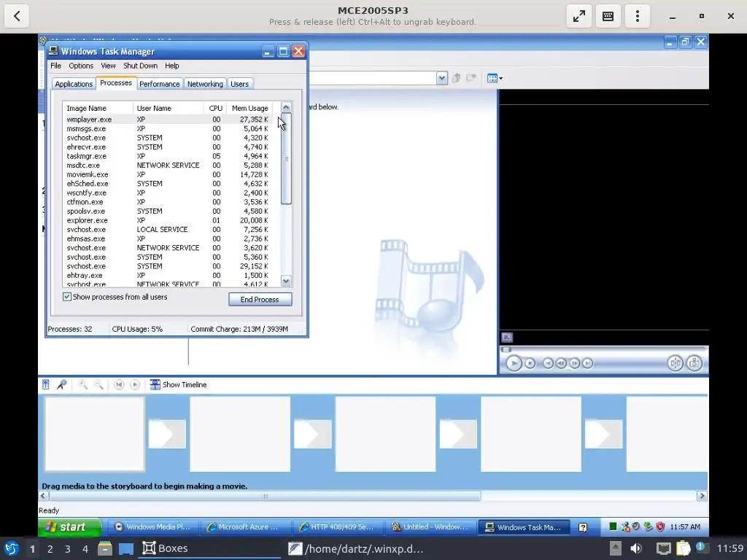This screenshot has height=560, width=747.
Task: Click storyboard scroll left arrow
Action: coord(43,496)
